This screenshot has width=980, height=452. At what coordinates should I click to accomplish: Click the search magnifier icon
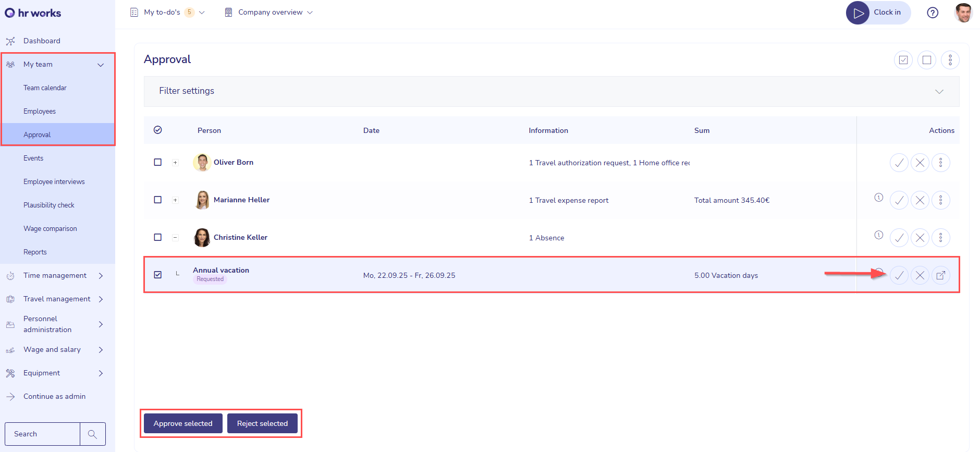click(x=93, y=434)
